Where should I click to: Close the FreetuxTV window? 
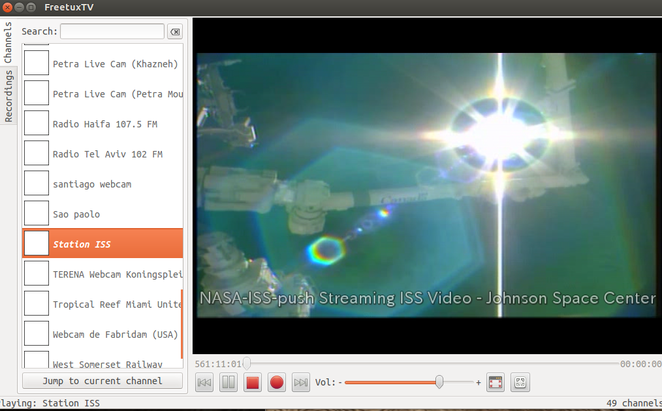7,7
